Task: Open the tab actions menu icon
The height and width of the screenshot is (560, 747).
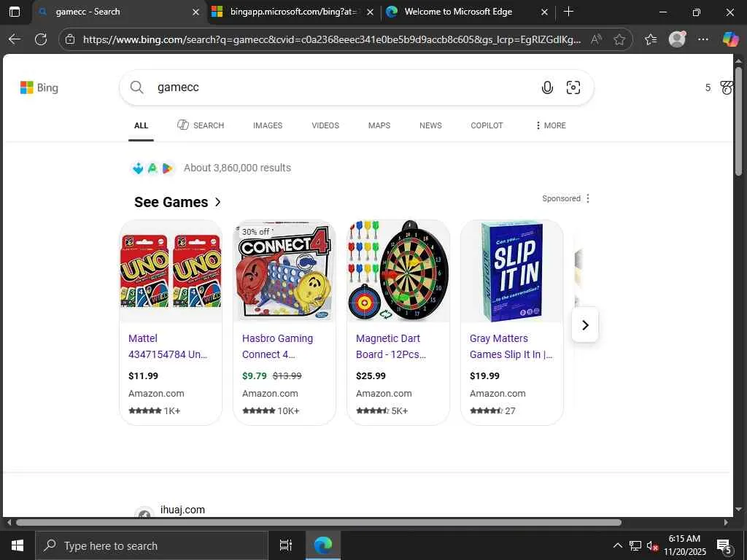Action: [15, 12]
